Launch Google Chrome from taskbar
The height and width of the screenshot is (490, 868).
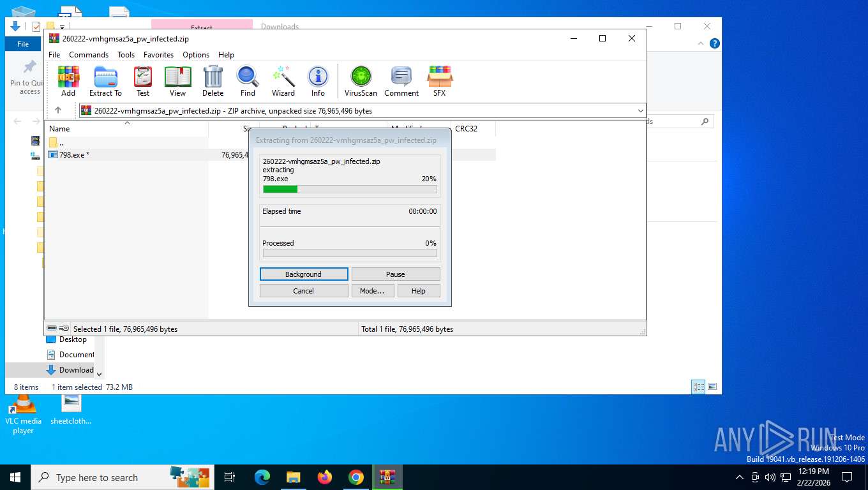pyautogui.click(x=356, y=477)
